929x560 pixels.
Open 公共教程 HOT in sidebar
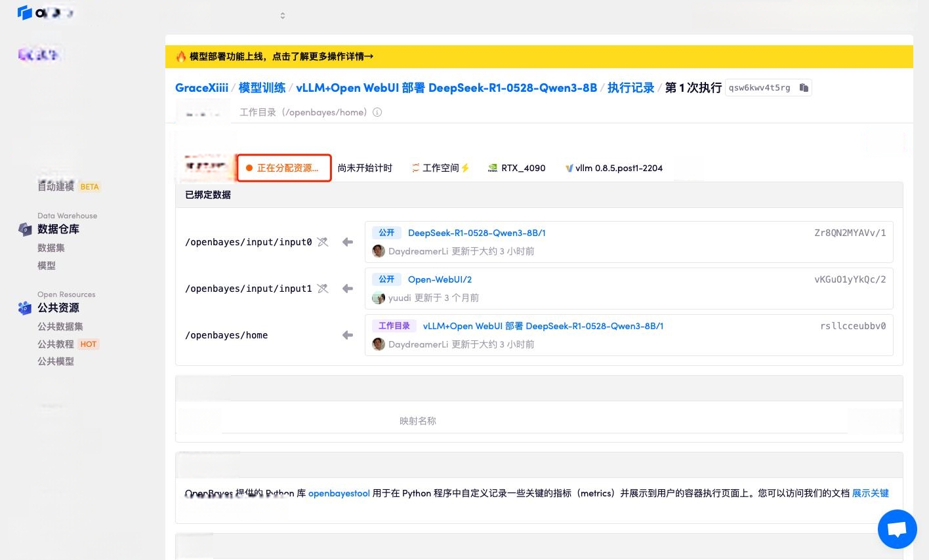pyautogui.click(x=68, y=344)
